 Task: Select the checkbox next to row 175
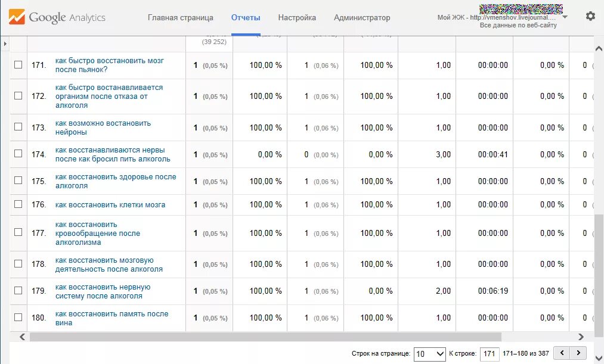[x=18, y=181]
